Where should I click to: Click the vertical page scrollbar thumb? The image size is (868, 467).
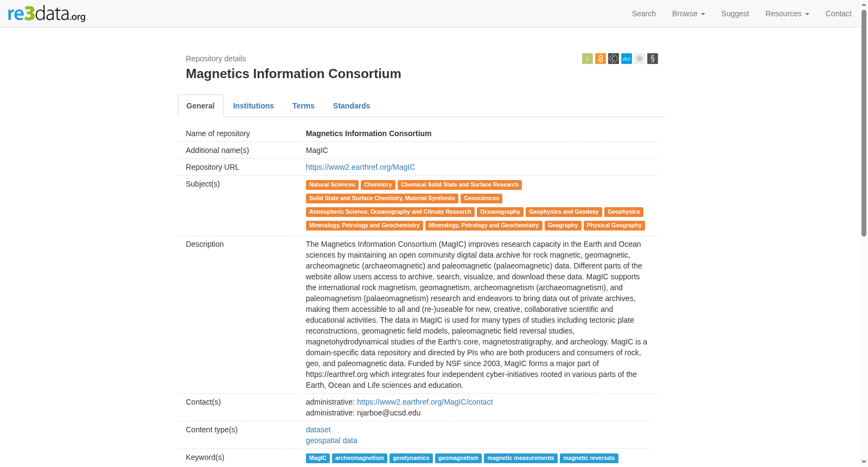pyautogui.click(x=864, y=122)
